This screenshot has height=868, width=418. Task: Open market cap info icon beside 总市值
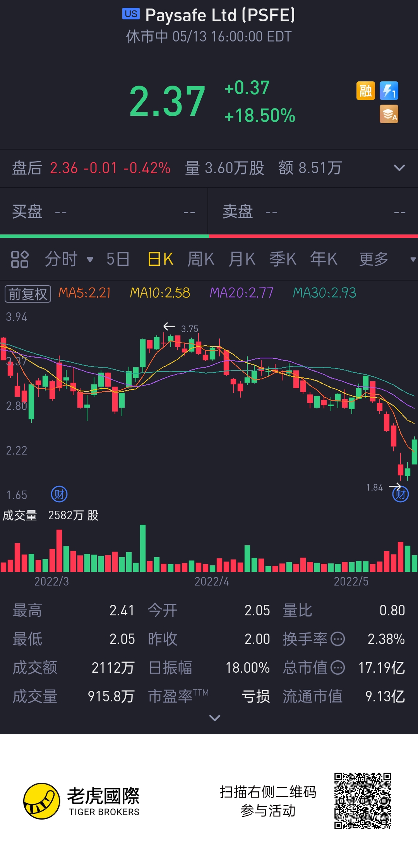[x=338, y=667]
